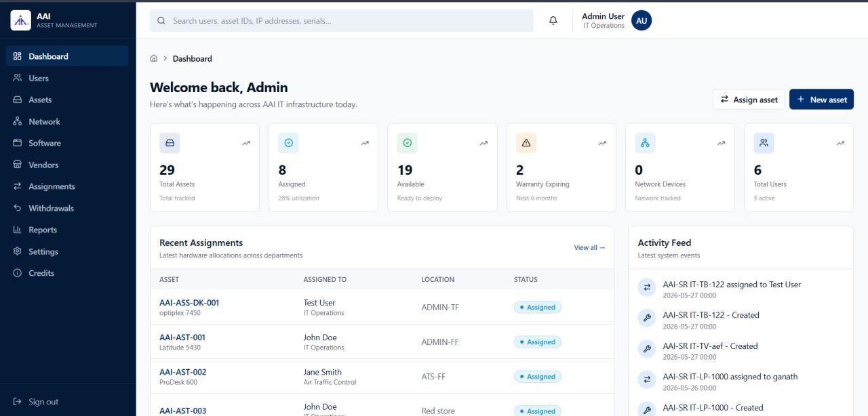The width and height of the screenshot is (868, 416).
Task: Click Available card green check icon
Action: point(407,143)
